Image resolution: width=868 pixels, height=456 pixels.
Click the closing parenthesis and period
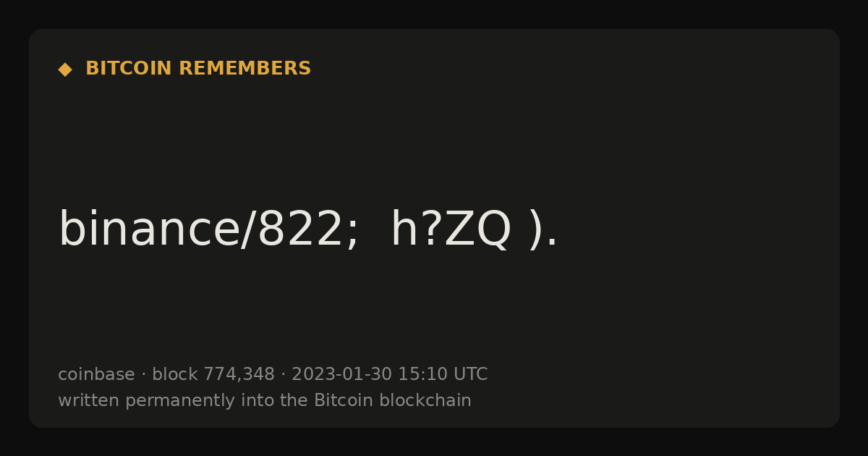[543, 232]
